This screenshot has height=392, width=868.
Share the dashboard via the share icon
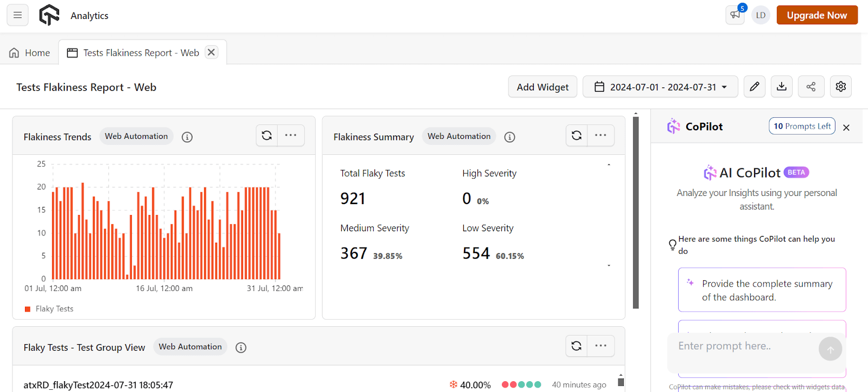(811, 87)
